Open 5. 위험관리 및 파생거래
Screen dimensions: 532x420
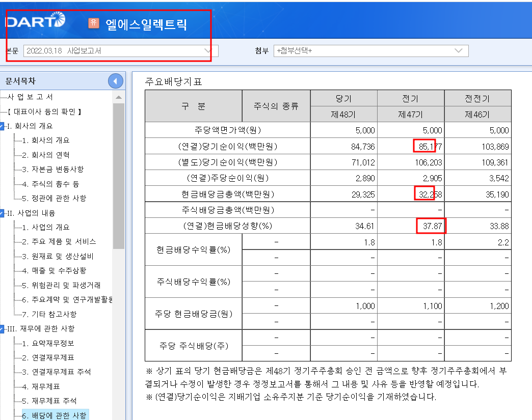coord(62,286)
